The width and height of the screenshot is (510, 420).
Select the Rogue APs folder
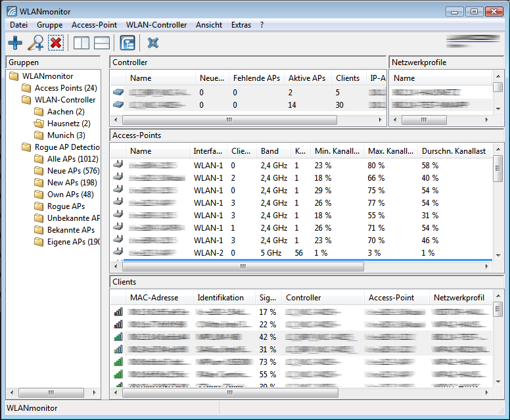coord(66,206)
